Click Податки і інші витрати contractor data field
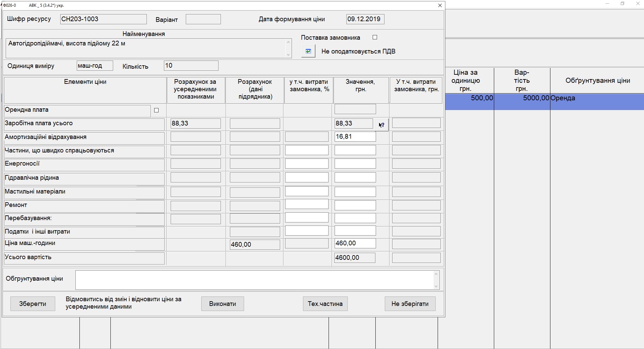Screen dimensions: 644x349 coord(255,232)
